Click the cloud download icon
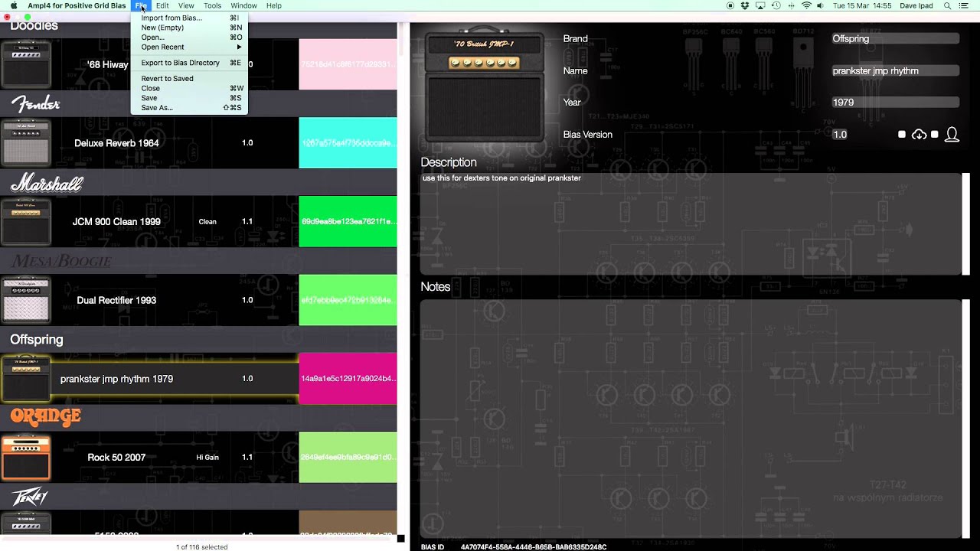 pyautogui.click(x=919, y=135)
